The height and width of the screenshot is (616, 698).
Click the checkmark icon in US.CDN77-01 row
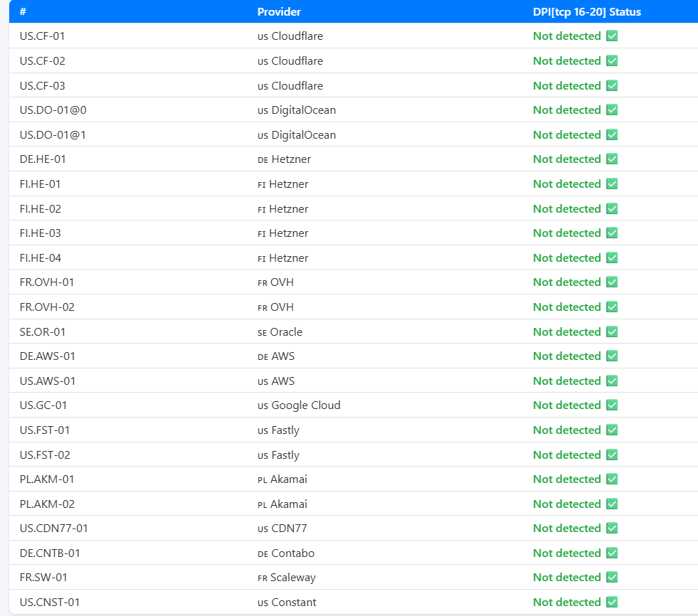click(x=612, y=529)
